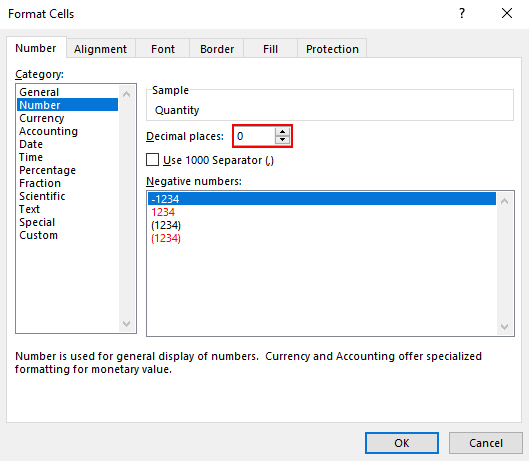Viewport: 529px width, 461px height.
Task: Decrease decimal places with down arrow
Action: (282, 140)
